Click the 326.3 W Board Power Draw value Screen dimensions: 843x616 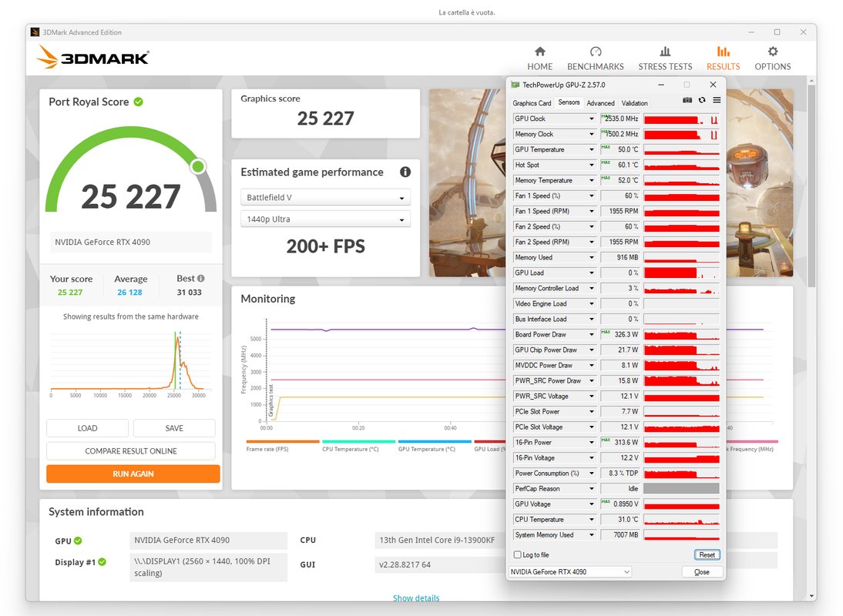(620, 335)
